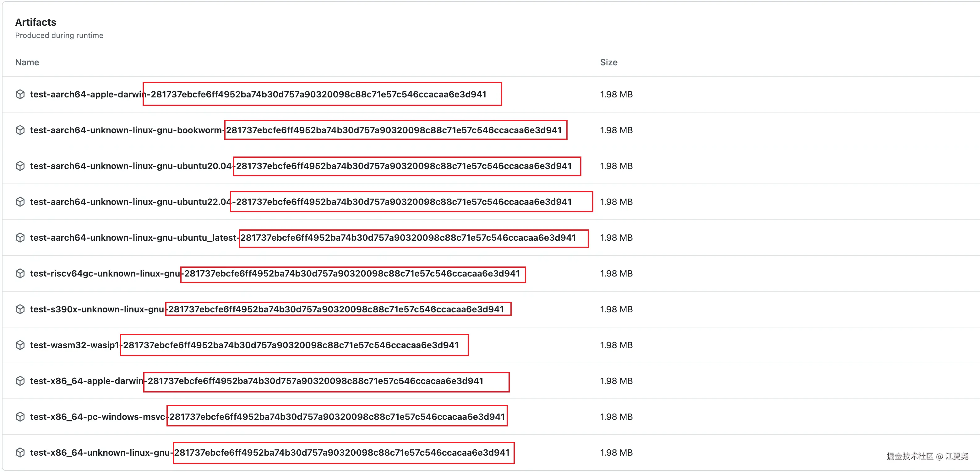This screenshot has height=472, width=980.
Task: Click 1.98 MB size of s390x artifact
Action: pos(616,309)
